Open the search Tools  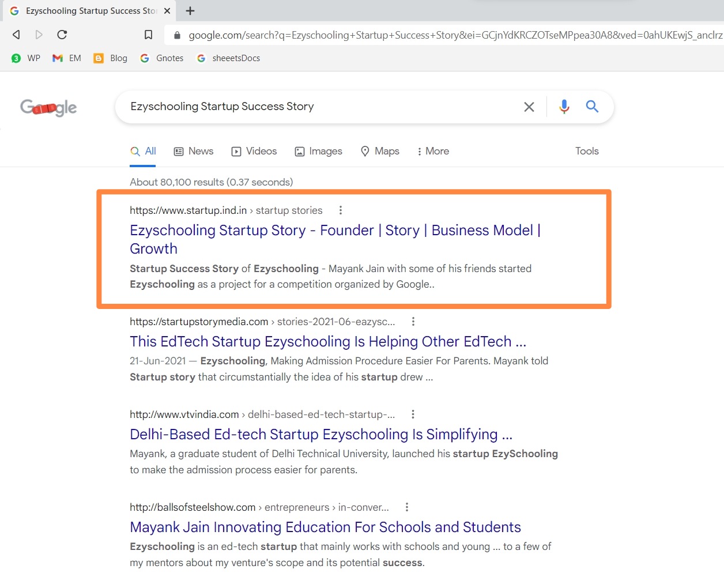587,151
